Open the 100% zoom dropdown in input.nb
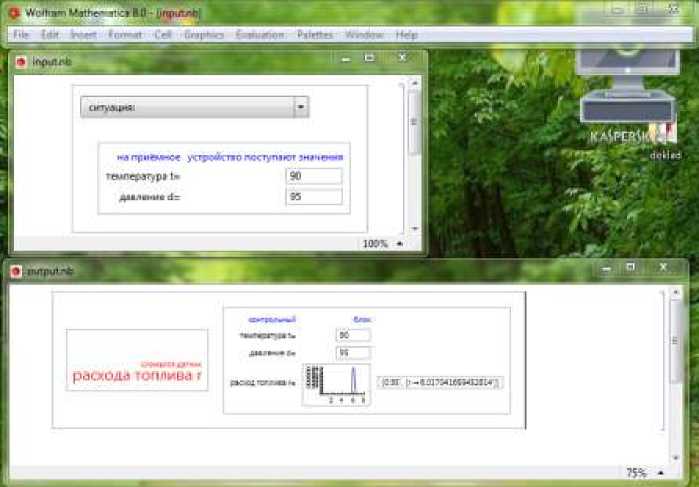The height and width of the screenshot is (487, 699). [x=382, y=244]
